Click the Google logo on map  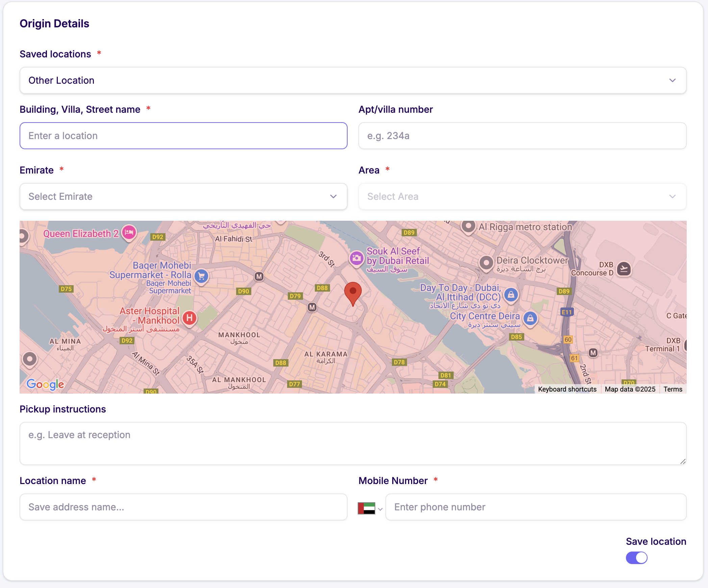pos(45,384)
